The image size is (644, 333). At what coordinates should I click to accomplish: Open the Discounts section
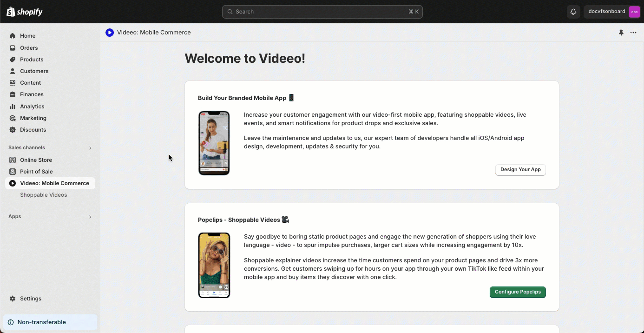(33, 129)
